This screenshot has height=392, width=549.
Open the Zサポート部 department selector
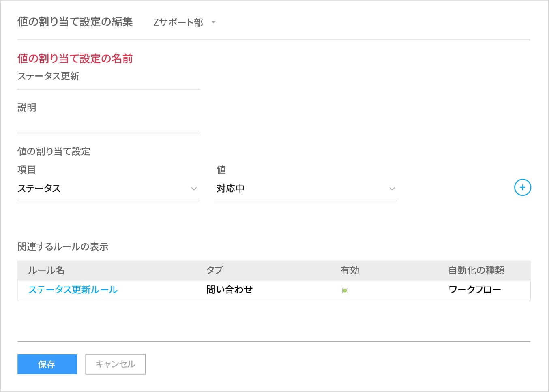(178, 22)
